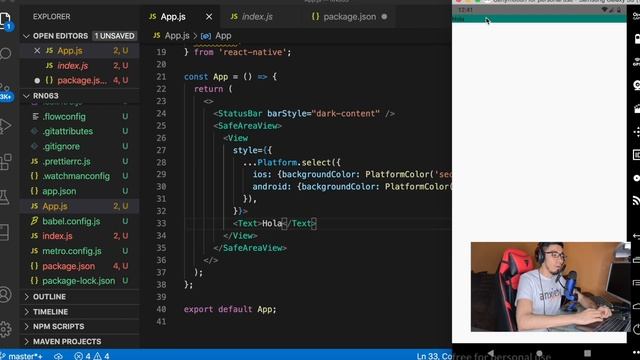Tap the home button in emulator navigation bar
Viewport: 640px width, 360px height.
[539, 353]
